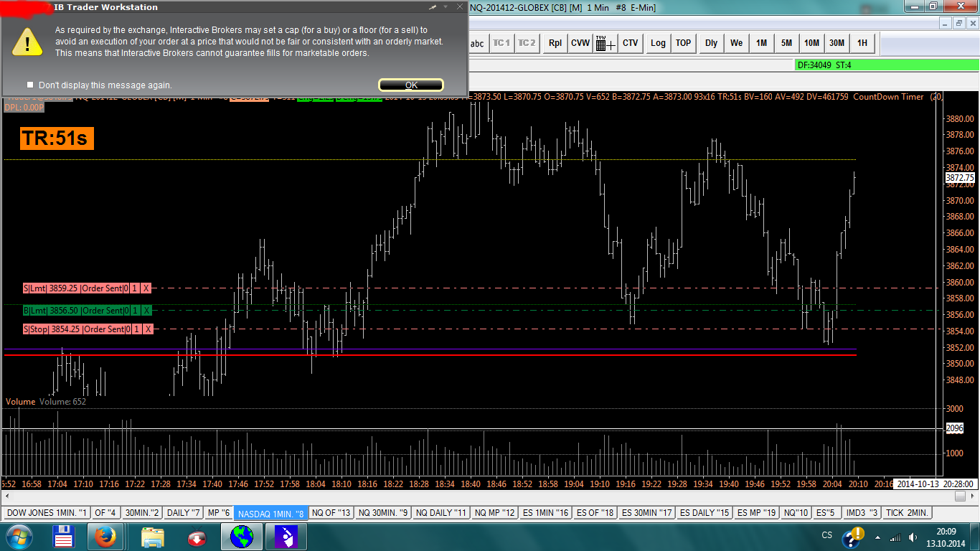Toggle the Log scale button
Viewport: 980px width, 551px height.
coord(658,43)
